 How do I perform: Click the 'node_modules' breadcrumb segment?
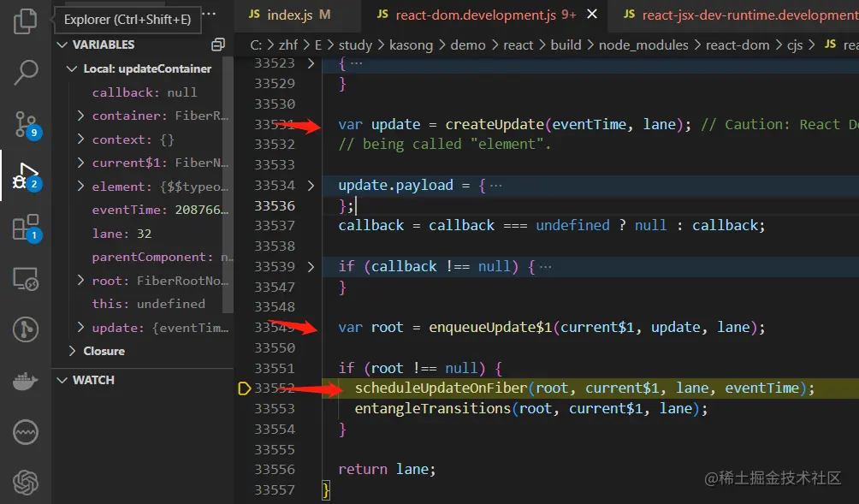coord(643,45)
